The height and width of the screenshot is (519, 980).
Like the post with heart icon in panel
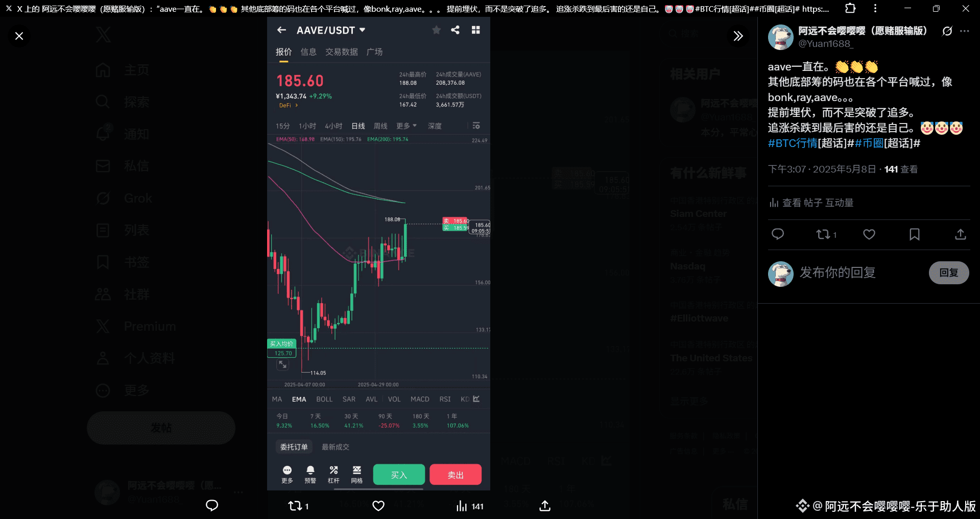coord(869,234)
